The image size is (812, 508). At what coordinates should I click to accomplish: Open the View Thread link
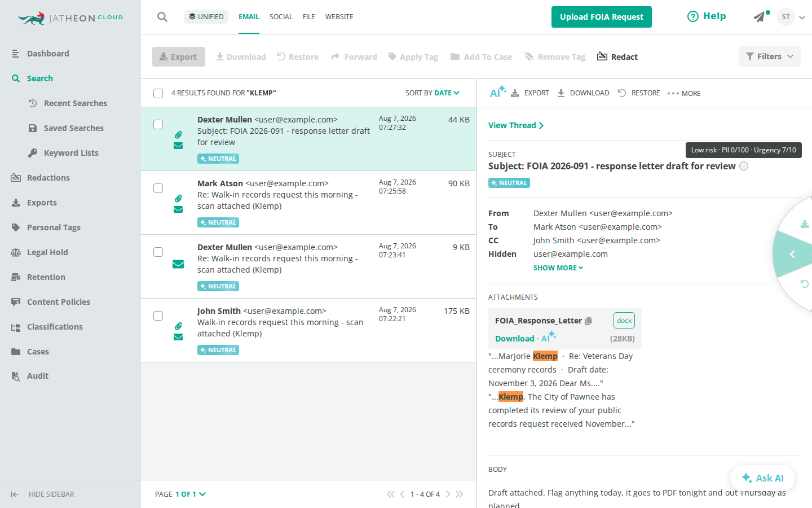[516, 125]
